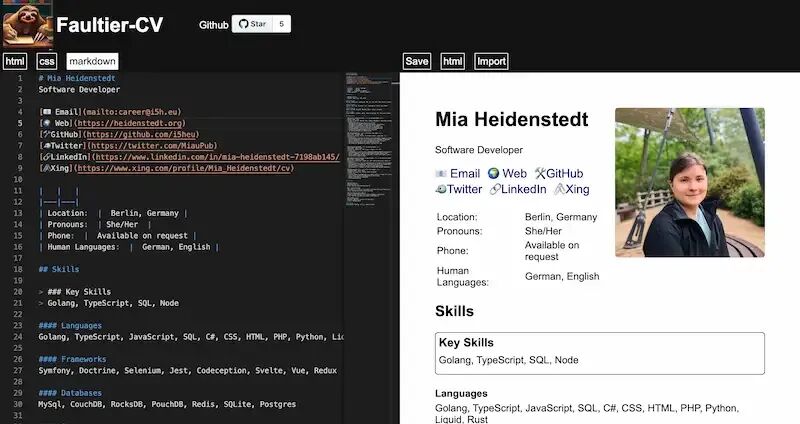This screenshot has height=424, width=800.
Task: Click the star count 5 badge
Action: (x=282, y=24)
